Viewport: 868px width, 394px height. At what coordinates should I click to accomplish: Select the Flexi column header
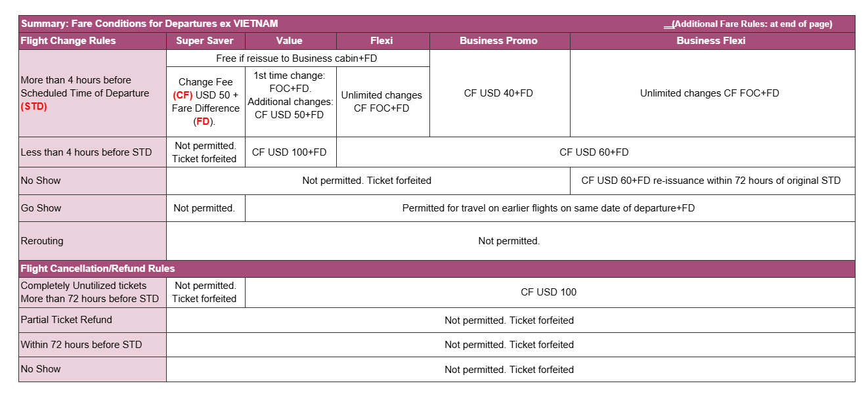point(383,41)
